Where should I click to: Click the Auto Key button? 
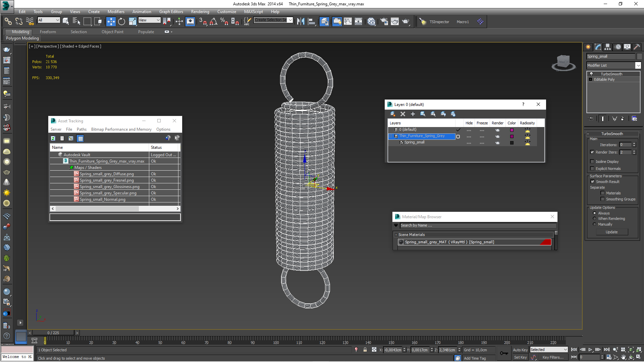tap(520, 350)
